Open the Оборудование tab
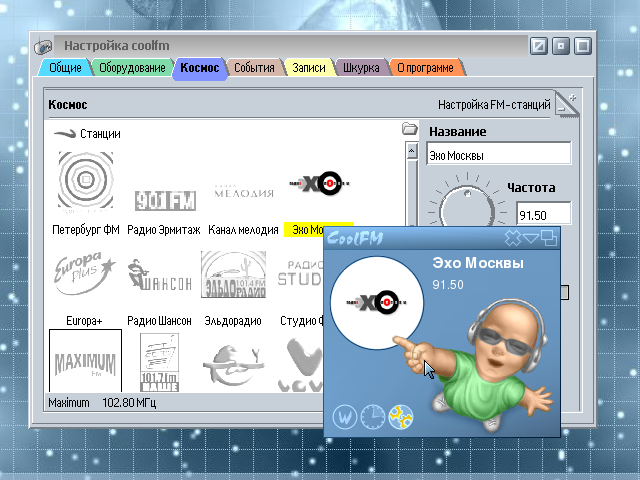The image size is (640, 480). pos(132,68)
